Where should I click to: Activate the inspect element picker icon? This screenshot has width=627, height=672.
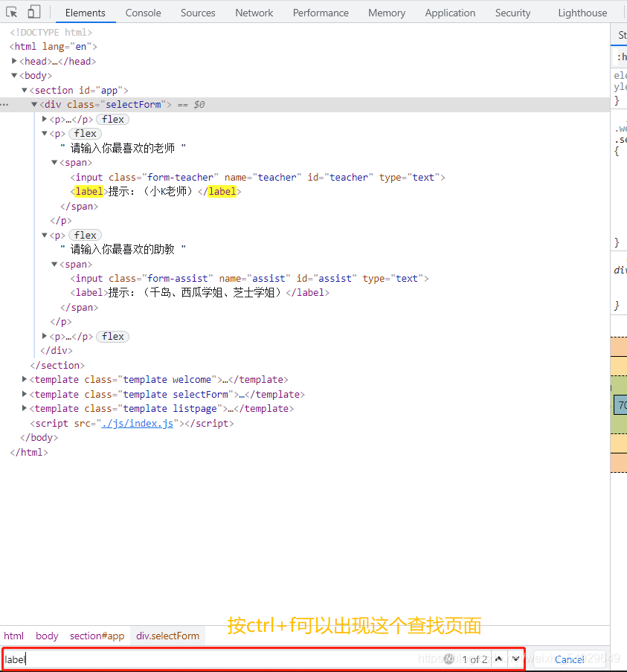[12, 12]
